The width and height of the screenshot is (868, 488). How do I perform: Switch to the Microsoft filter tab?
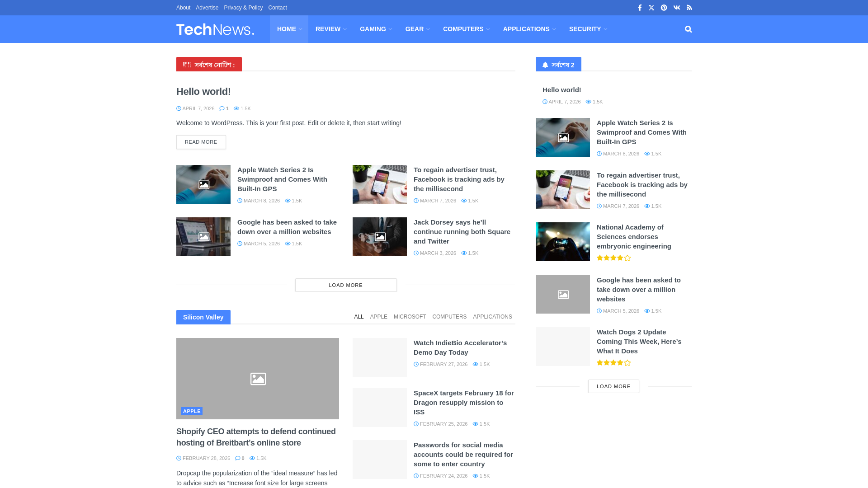(410, 317)
